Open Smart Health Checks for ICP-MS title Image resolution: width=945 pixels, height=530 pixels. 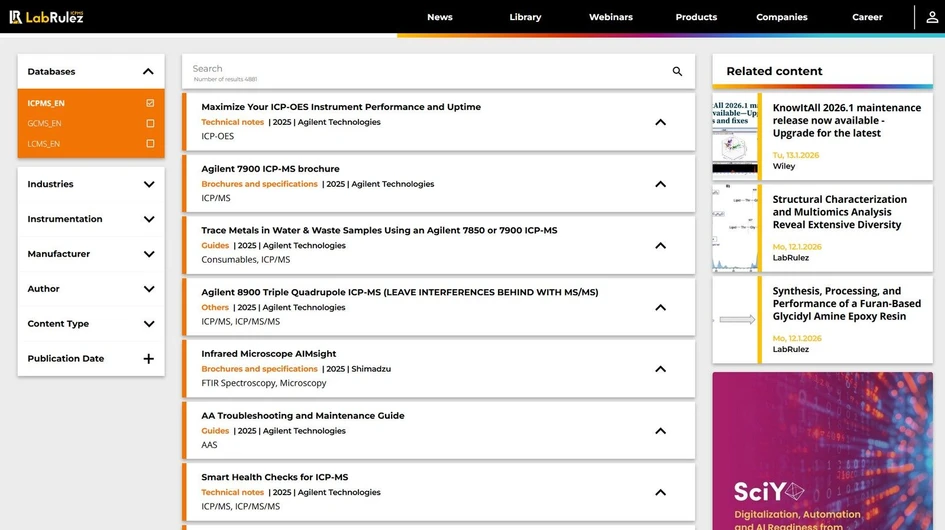[275, 477]
